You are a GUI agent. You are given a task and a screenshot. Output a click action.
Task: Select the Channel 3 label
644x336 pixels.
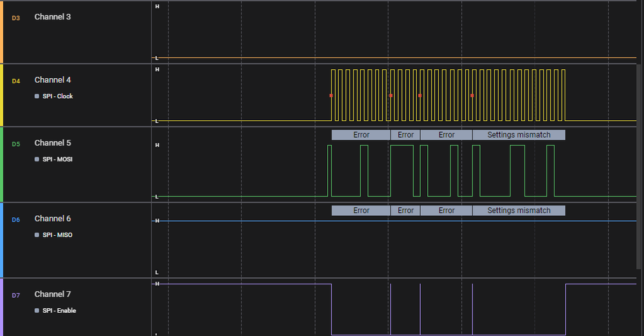(52, 17)
